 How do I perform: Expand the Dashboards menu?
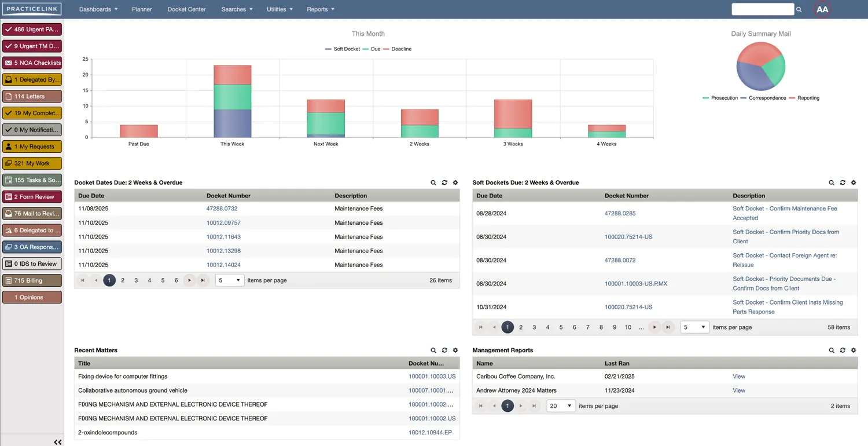click(98, 9)
